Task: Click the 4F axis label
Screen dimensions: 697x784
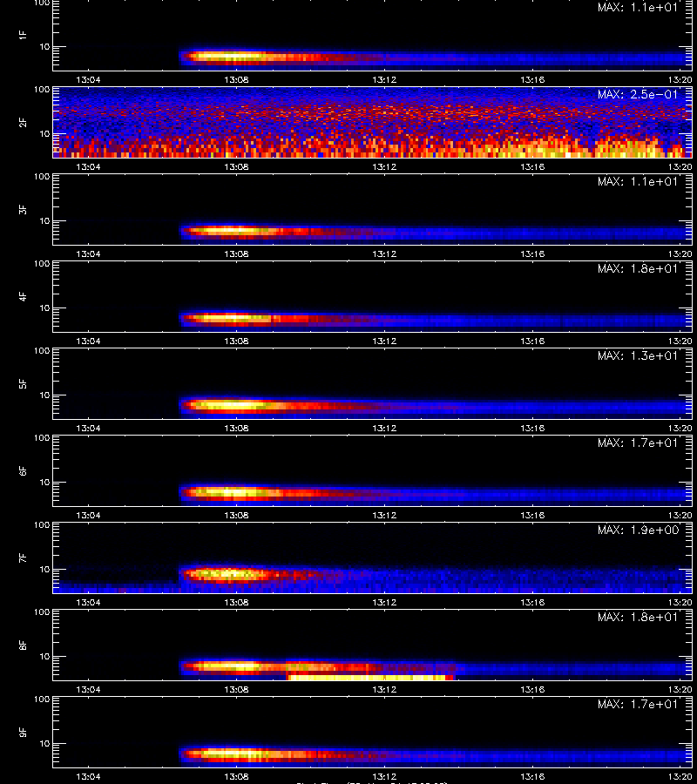Action: point(23,296)
